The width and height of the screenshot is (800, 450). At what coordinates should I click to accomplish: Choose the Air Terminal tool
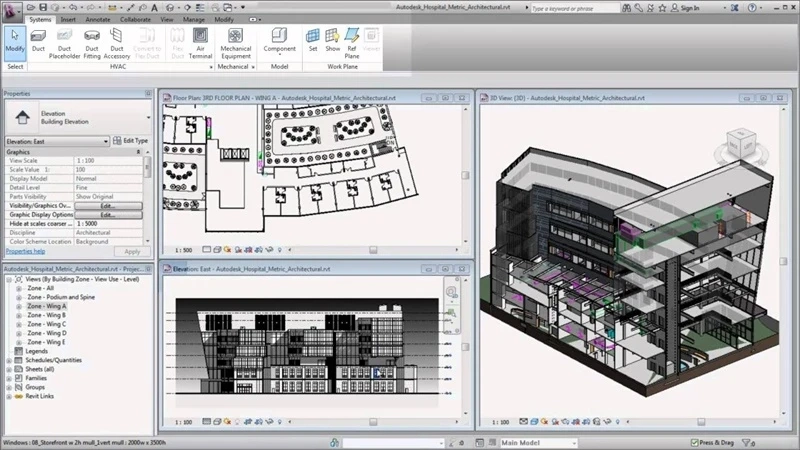coord(200,43)
